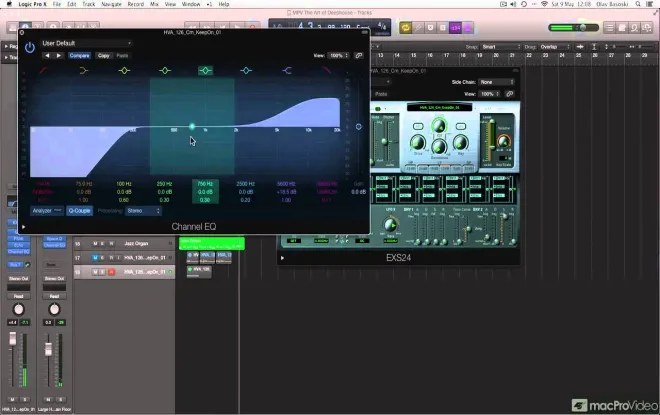The width and height of the screenshot is (660, 415).
Task: Open the Note Pads icon
Action: pos(622,28)
